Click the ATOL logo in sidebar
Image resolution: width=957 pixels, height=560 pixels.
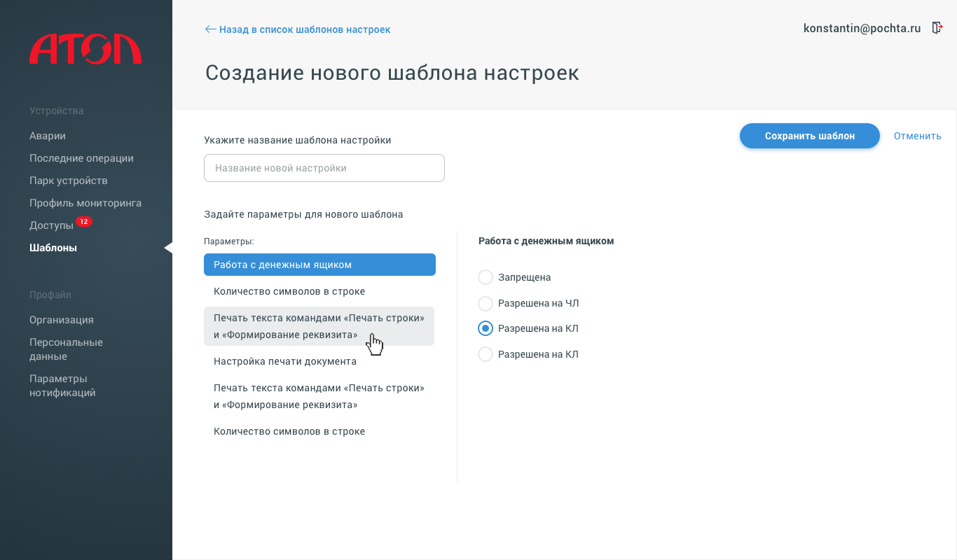[85, 49]
